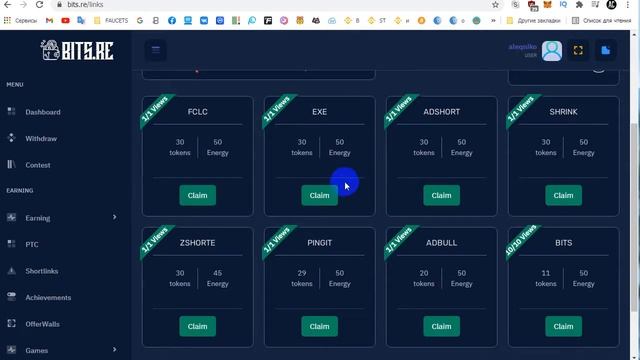Open Achievements in sidebar

(48, 298)
